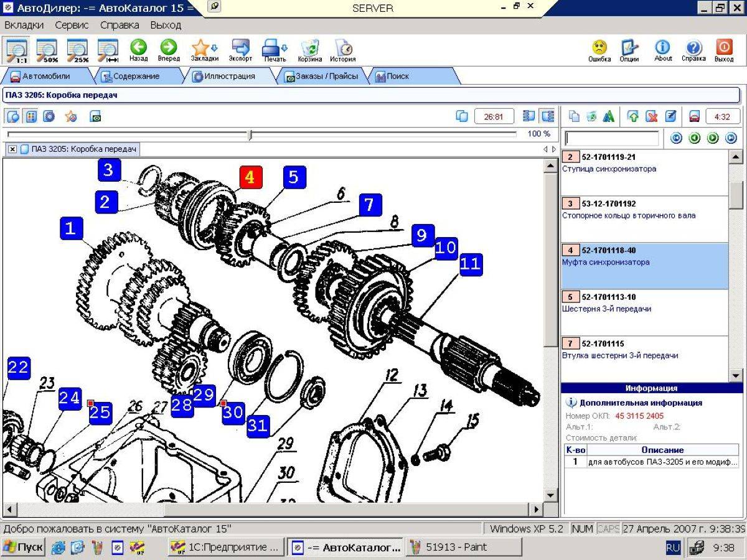Screen dimensions: 747x560
Task: Select callout marker 11 on illustration
Action: point(471,264)
